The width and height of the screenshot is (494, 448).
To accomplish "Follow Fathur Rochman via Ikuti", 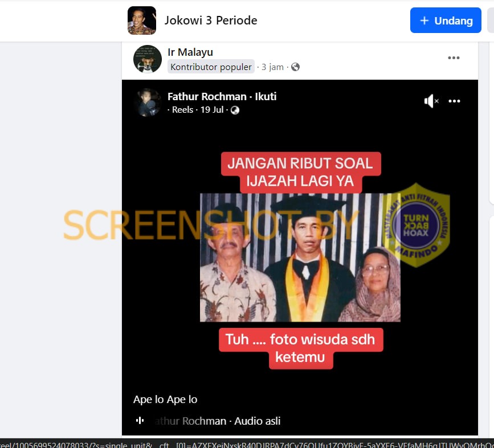I will click(x=266, y=97).
